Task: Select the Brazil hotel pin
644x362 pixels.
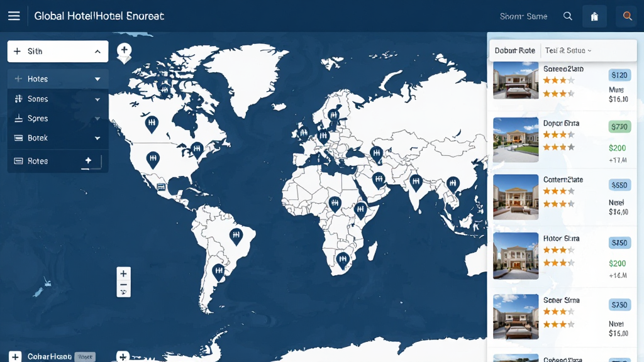Action: (236, 236)
